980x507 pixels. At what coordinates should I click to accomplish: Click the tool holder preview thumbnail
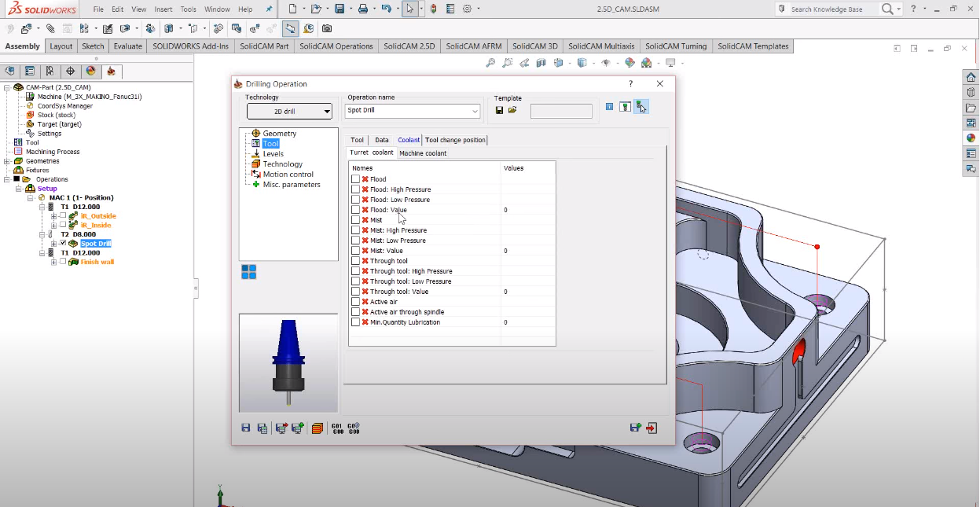(x=288, y=363)
